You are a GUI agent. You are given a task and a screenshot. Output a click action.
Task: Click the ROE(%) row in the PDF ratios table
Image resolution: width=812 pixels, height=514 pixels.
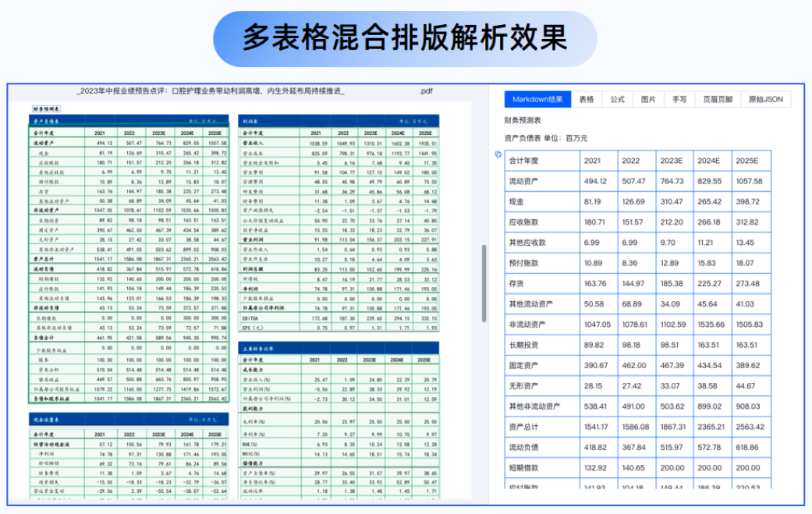339,444
